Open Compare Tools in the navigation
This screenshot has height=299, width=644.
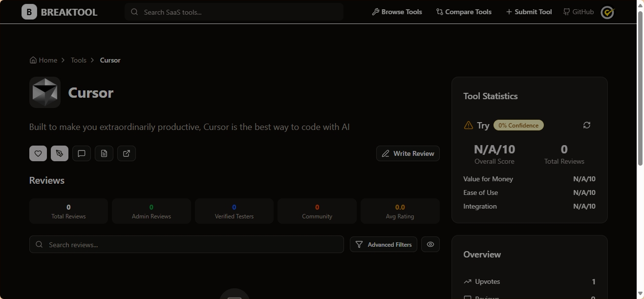[x=464, y=12]
